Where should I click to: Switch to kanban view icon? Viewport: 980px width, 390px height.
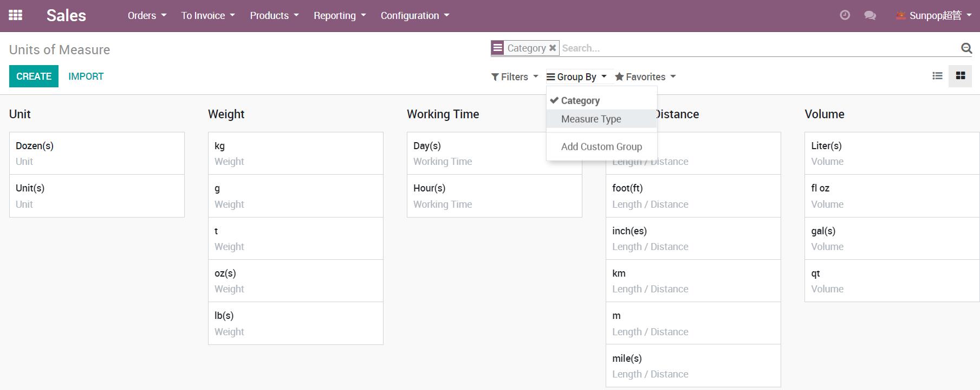point(960,76)
